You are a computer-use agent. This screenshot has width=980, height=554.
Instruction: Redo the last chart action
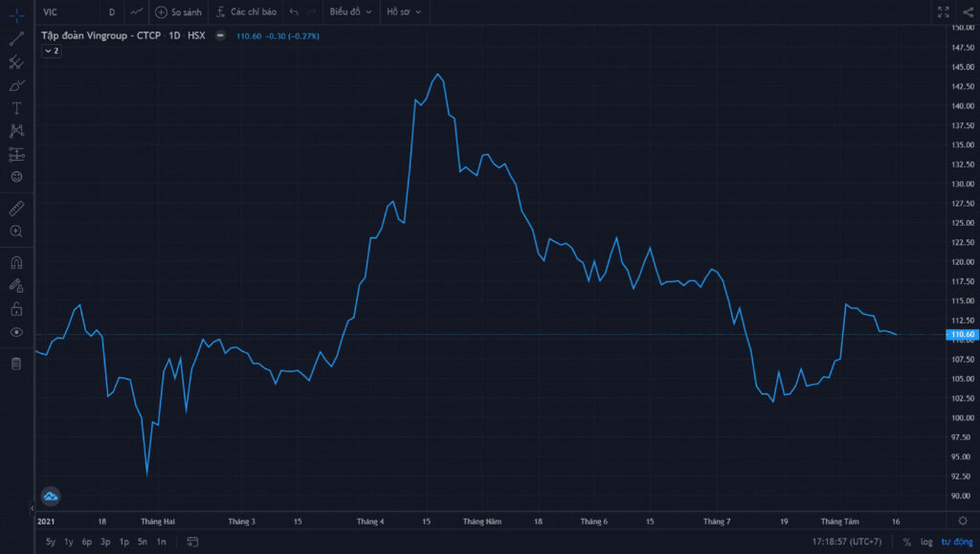[x=311, y=11]
